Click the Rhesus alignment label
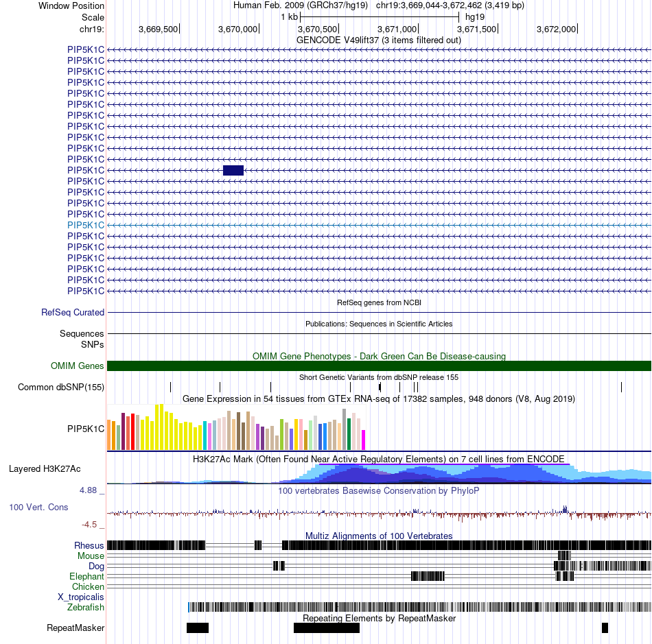The image size is (652, 644). coord(89,545)
